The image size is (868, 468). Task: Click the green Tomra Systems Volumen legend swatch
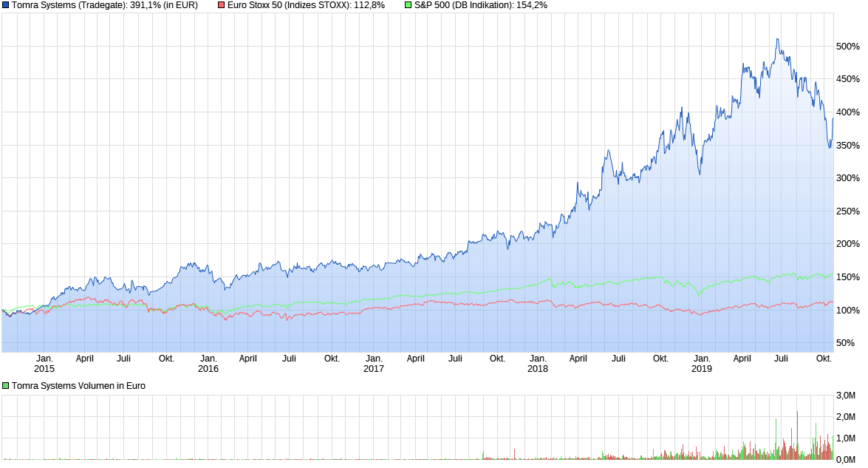5,385
